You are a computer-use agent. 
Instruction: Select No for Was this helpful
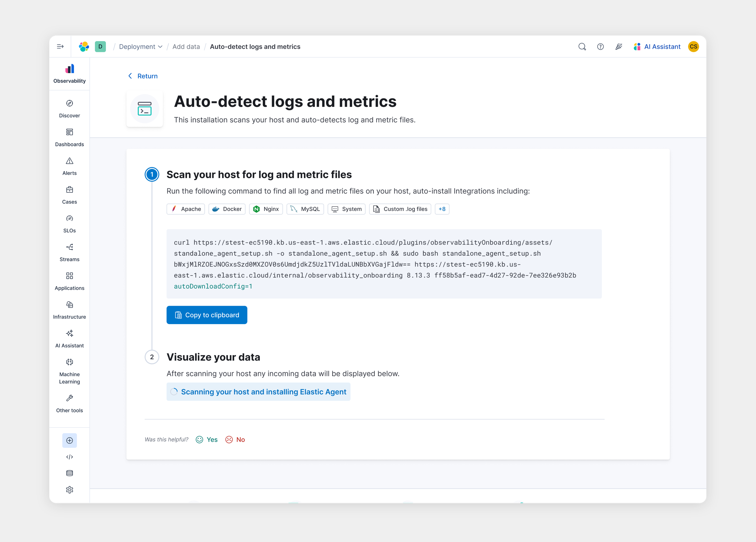tap(235, 439)
